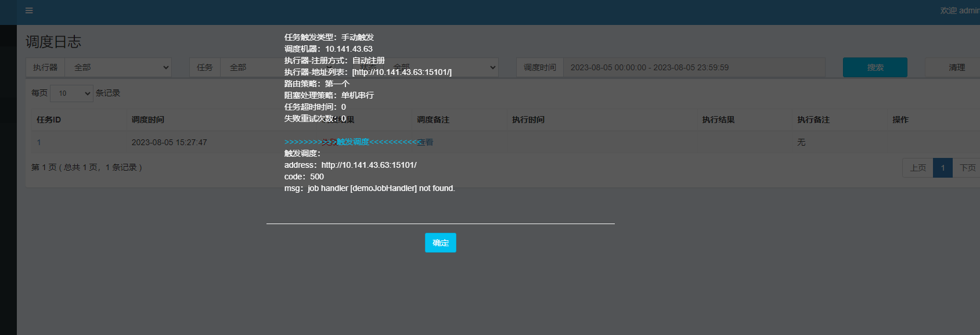Click the 任务 filter label
This screenshot has width=980, height=335.
point(205,67)
